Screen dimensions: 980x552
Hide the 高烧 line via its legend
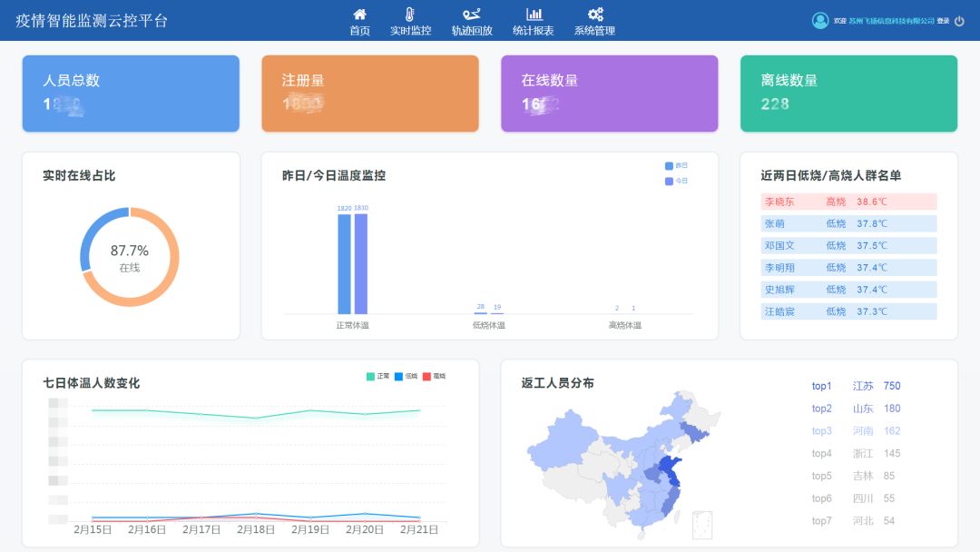434,376
